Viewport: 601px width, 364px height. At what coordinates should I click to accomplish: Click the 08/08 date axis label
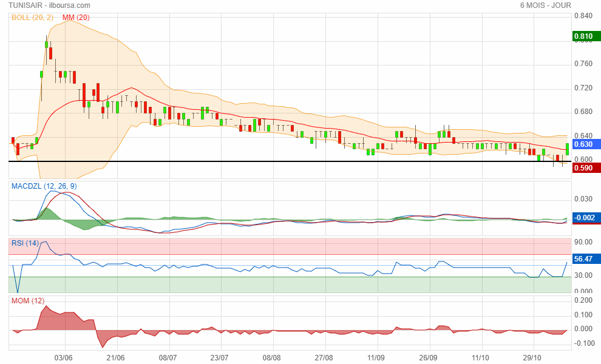coord(271,358)
